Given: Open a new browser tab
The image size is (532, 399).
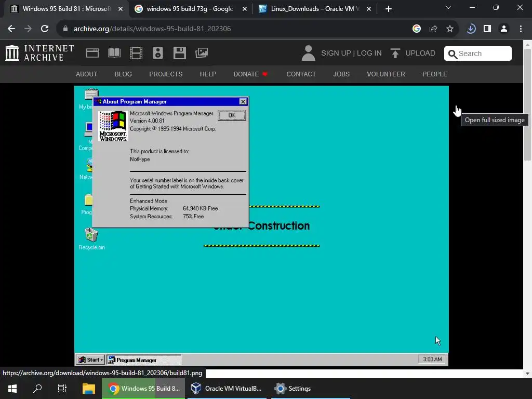Looking at the screenshot, I should pyautogui.click(x=389, y=9).
